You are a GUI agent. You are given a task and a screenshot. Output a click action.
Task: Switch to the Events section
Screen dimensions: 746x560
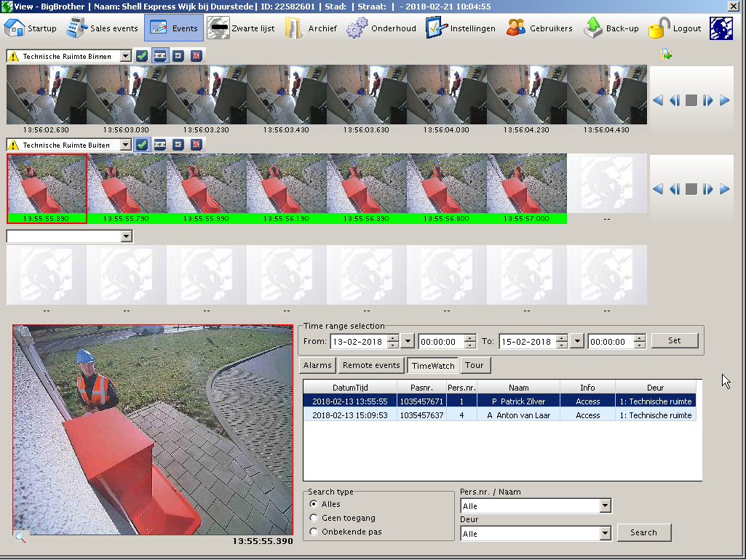click(x=174, y=28)
